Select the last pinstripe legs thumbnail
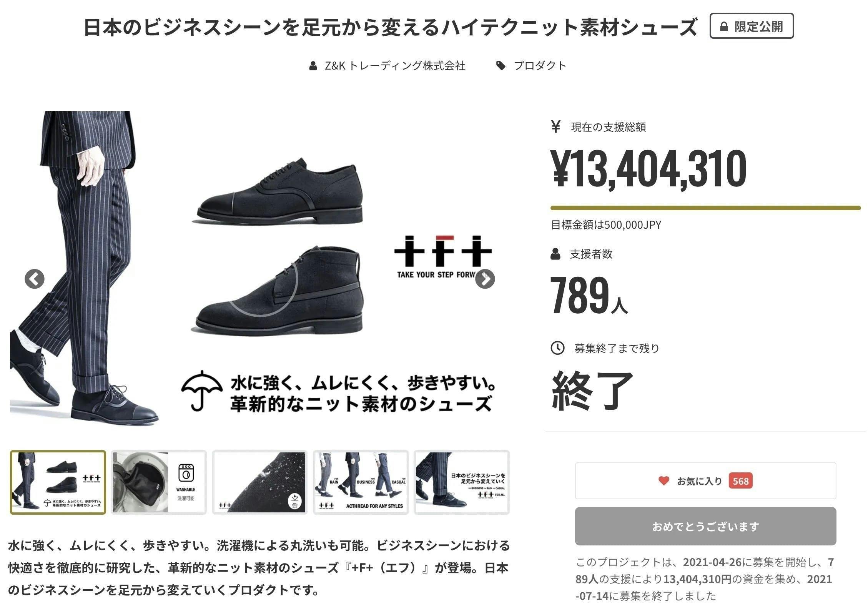The height and width of the screenshot is (615, 868). (462, 482)
